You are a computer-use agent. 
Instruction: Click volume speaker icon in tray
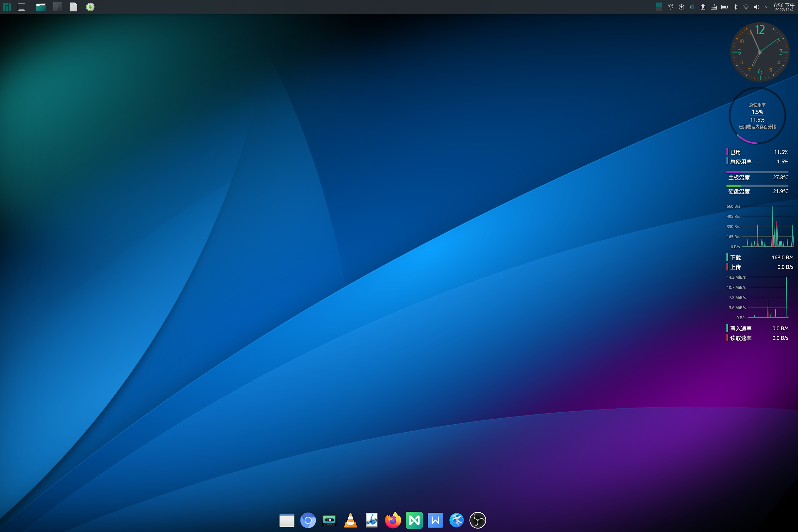click(757, 7)
